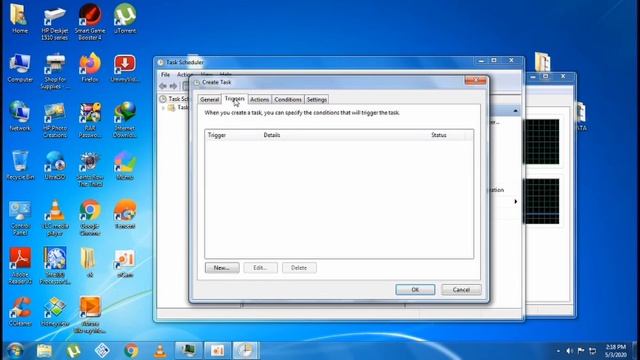640x360 pixels.
Task: Open Shop for Supplies shortcut
Action: tap(55, 72)
